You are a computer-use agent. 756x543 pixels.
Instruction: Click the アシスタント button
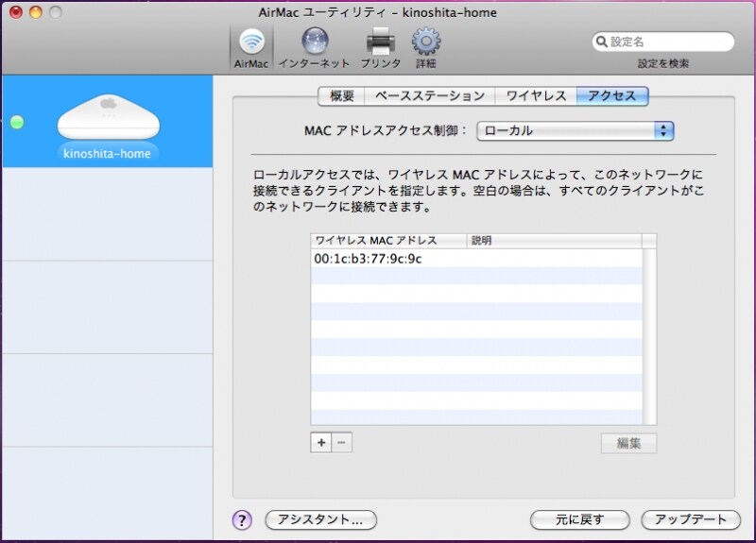320,519
